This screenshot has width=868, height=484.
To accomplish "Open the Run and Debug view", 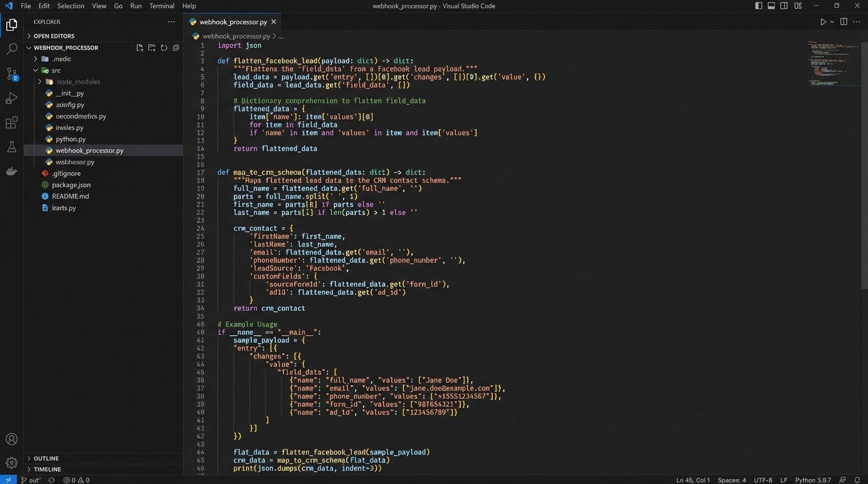I will click(x=11, y=98).
